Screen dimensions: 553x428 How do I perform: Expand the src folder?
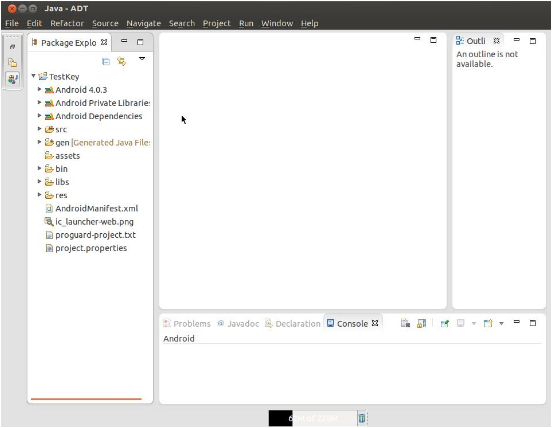pos(40,129)
